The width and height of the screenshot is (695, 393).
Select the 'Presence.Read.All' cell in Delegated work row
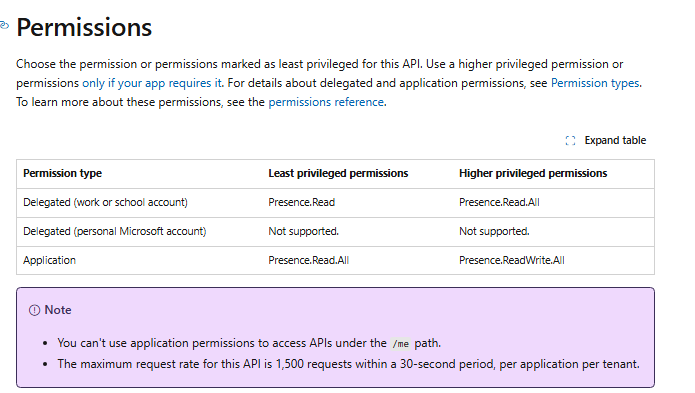pos(500,202)
